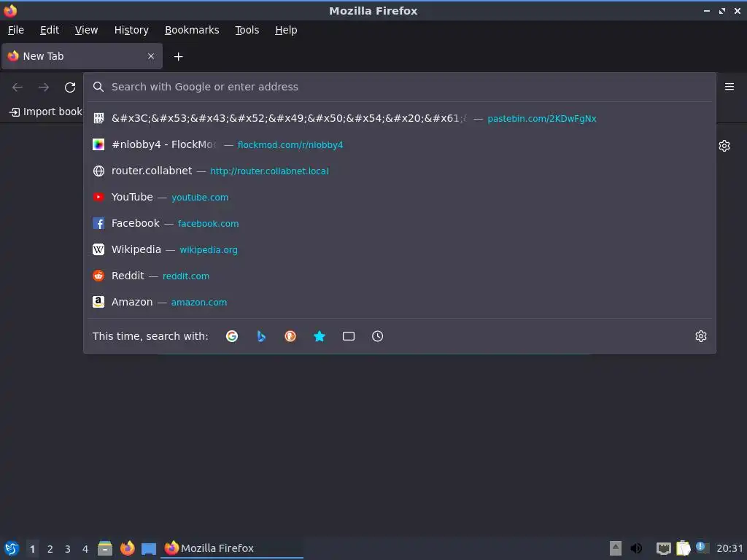Viewport: 747px width, 560px height.
Task: Click the removable media tray icon
Action: 616,548
